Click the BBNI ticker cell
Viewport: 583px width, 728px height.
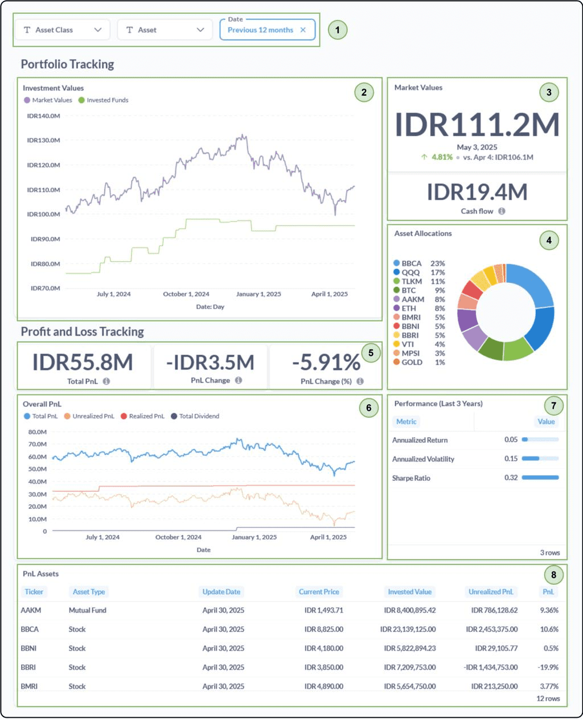(28, 648)
